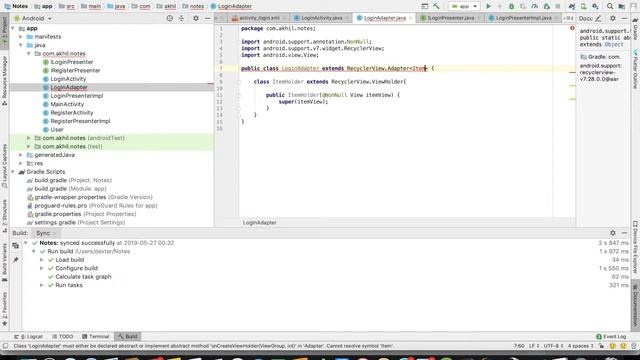Click Collapse All icon in Project panel
This screenshot has width=640, height=360.
click(182, 18)
